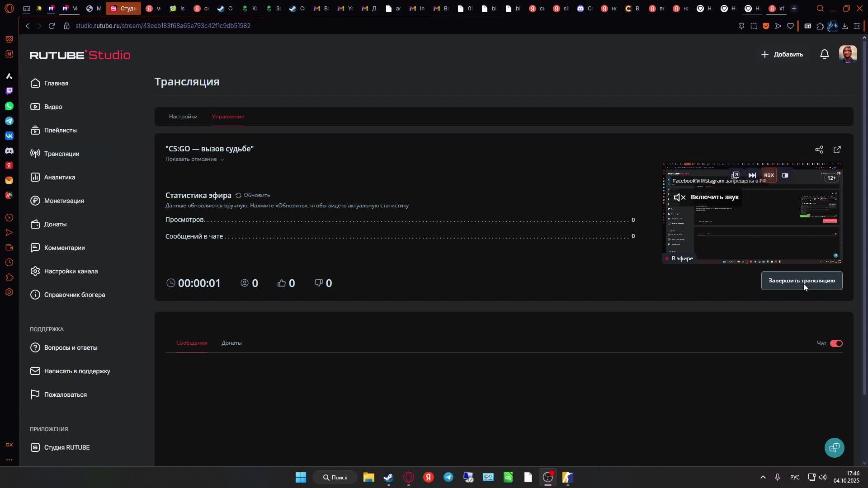Go back with the browser back arrow

point(28,26)
